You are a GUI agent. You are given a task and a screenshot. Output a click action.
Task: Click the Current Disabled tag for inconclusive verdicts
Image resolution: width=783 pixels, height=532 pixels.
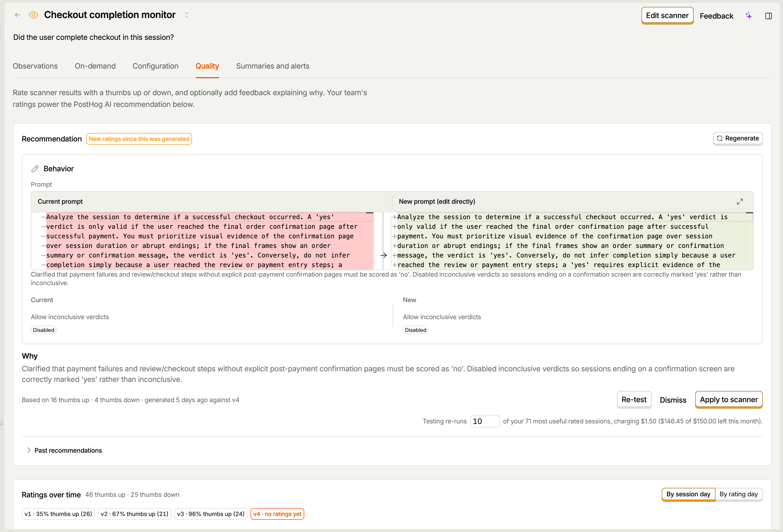[43, 330]
